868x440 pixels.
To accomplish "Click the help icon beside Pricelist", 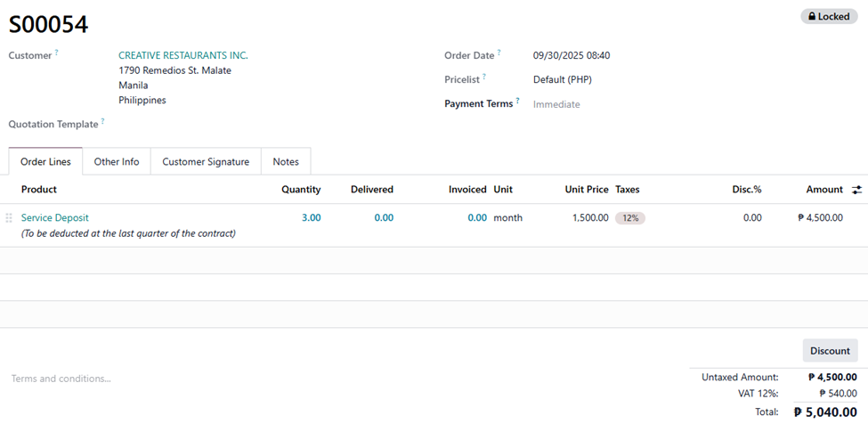I will click(x=483, y=77).
